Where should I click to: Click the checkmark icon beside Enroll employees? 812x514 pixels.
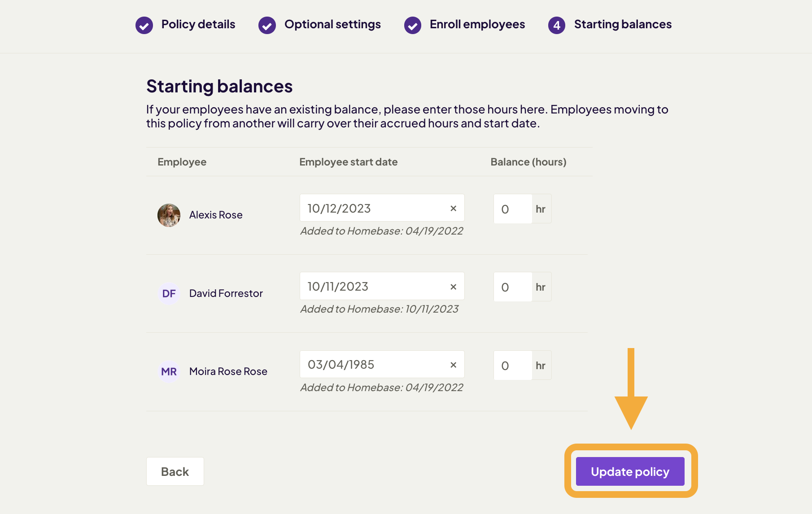[412, 26]
